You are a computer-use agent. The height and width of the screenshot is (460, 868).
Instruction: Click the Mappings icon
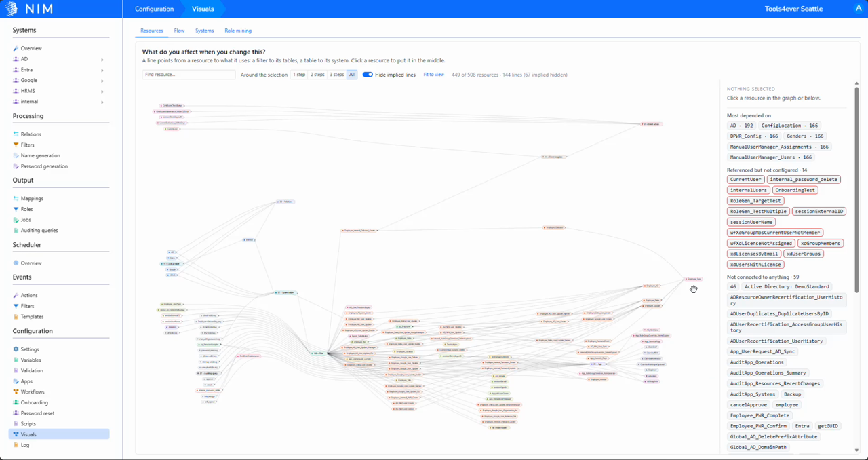tap(16, 199)
